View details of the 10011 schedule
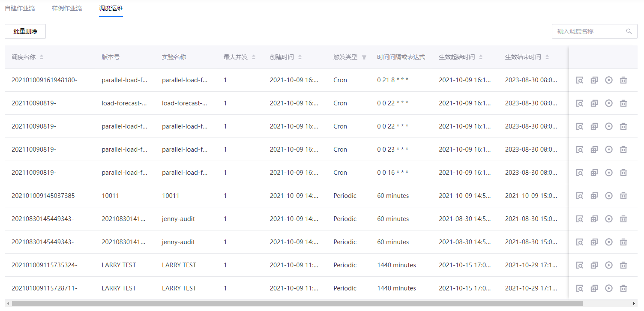644x311 pixels. pos(579,196)
